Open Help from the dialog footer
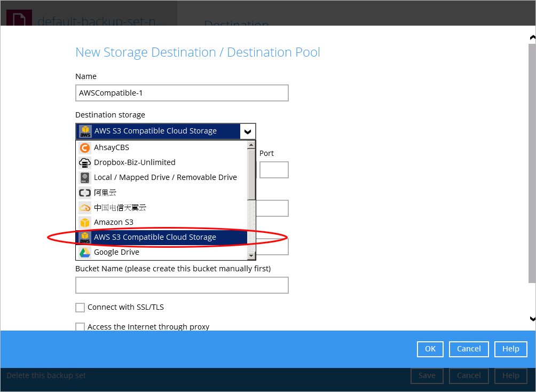This screenshot has height=392, width=536. click(x=511, y=349)
